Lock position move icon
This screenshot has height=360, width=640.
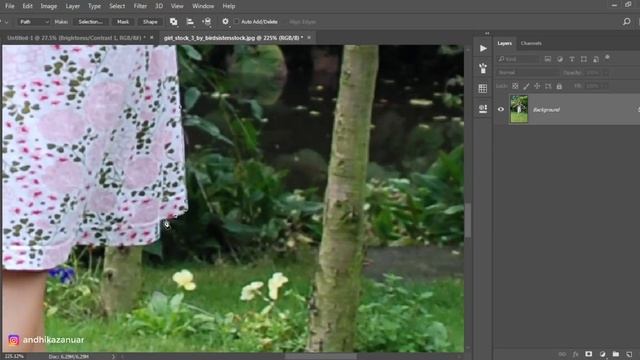(537, 86)
